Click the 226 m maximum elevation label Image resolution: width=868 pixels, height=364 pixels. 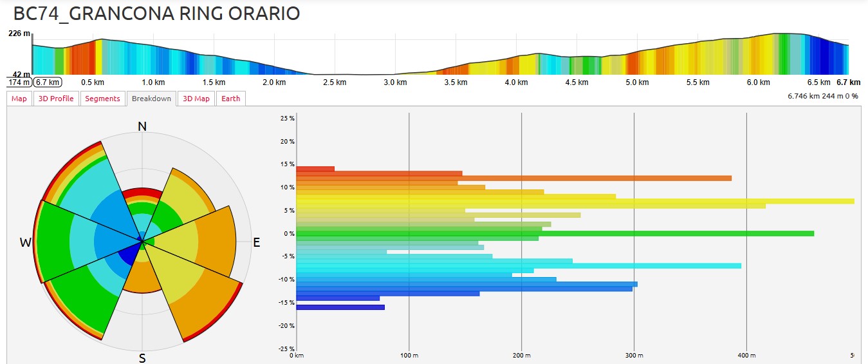(19, 34)
